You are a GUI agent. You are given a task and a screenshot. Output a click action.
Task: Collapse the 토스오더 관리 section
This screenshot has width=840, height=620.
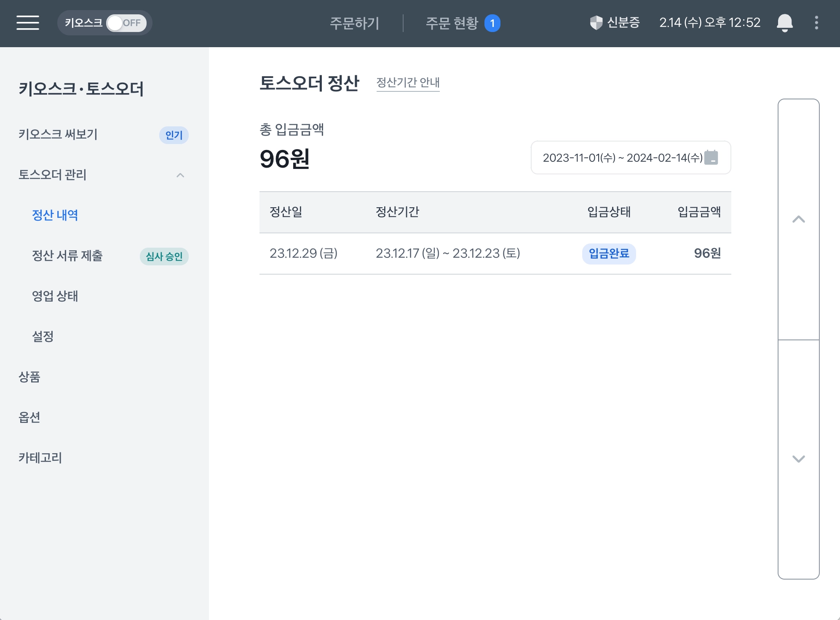pyautogui.click(x=180, y=175)
